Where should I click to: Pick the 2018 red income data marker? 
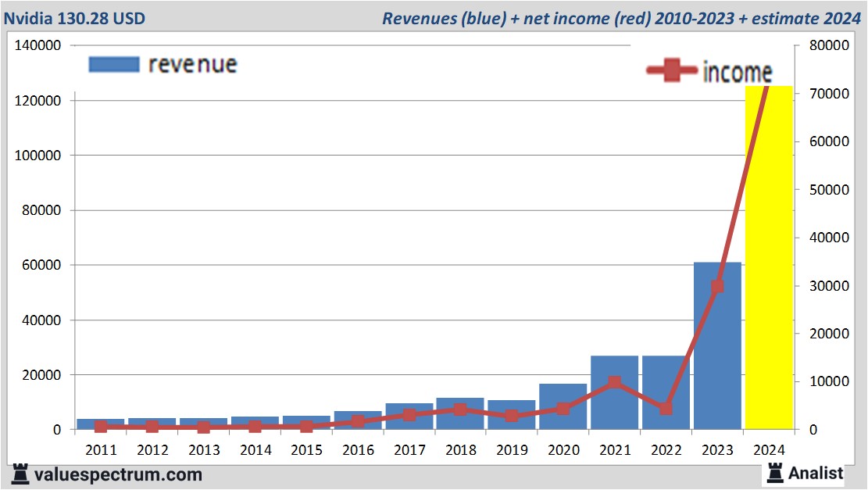[460, 410]
